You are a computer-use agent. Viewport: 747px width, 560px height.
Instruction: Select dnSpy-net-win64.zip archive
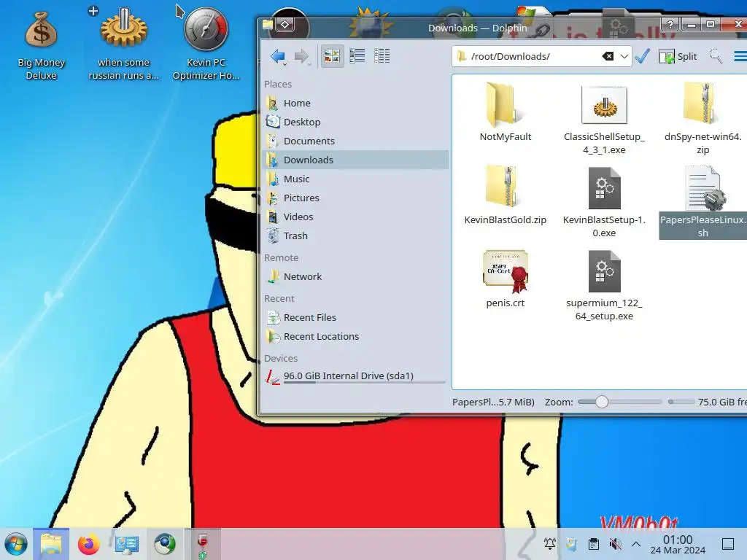point(703,119)
